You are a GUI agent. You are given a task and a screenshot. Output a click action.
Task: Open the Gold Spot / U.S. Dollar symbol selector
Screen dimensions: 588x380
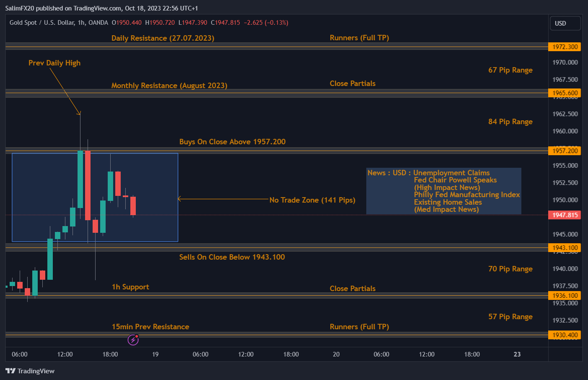(42, 23)
